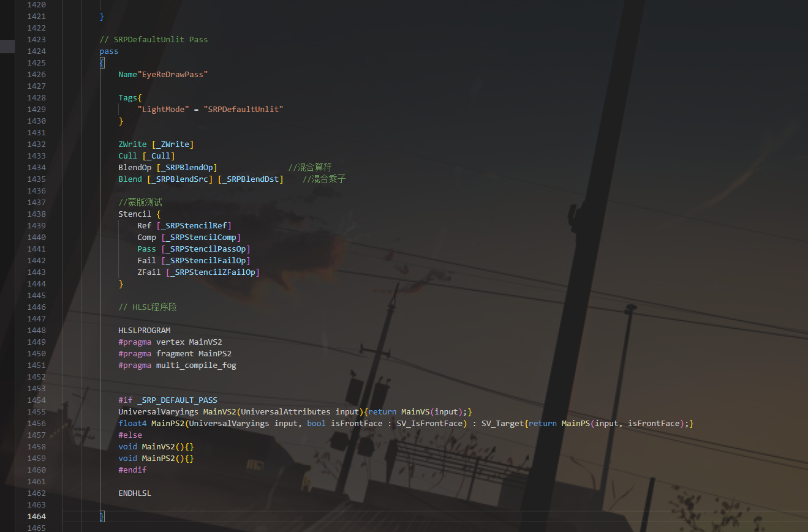This screenshot has width=808, height=532.
Task: Click the "SRPDefaultUnlit" string value
Action: tap(243, 110)
